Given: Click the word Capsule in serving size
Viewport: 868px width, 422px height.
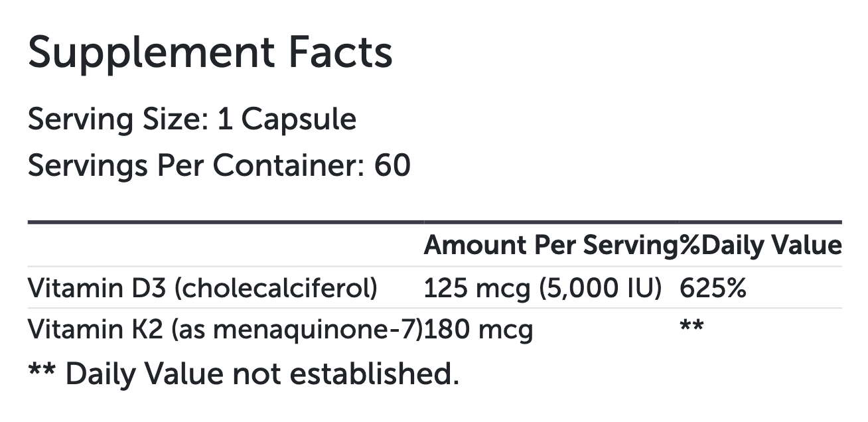Looking at the screenshot, I should pos(299,119).
